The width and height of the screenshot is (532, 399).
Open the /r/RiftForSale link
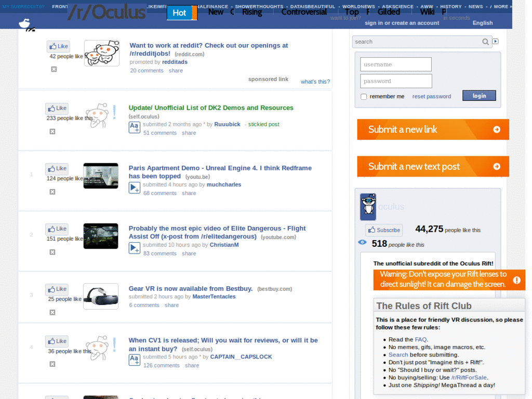coord(469,378)
